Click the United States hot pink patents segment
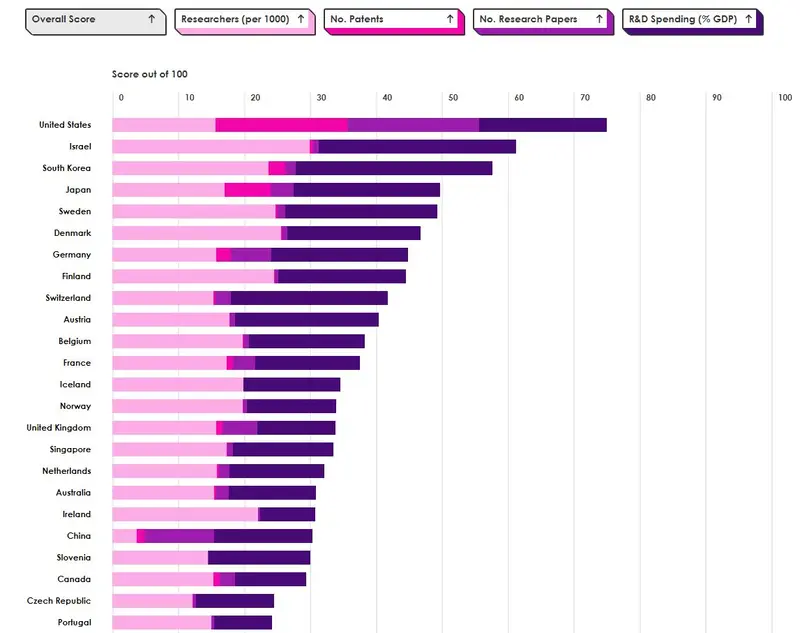 click(x=282, y=125)
